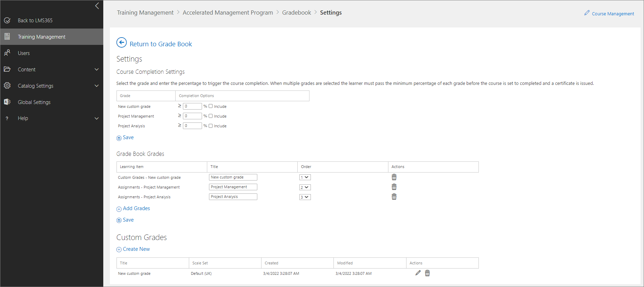This screenshot has width=644, height=287.
Task: Enable Include checkbox for New custom grade
Action: click(211, 106)
